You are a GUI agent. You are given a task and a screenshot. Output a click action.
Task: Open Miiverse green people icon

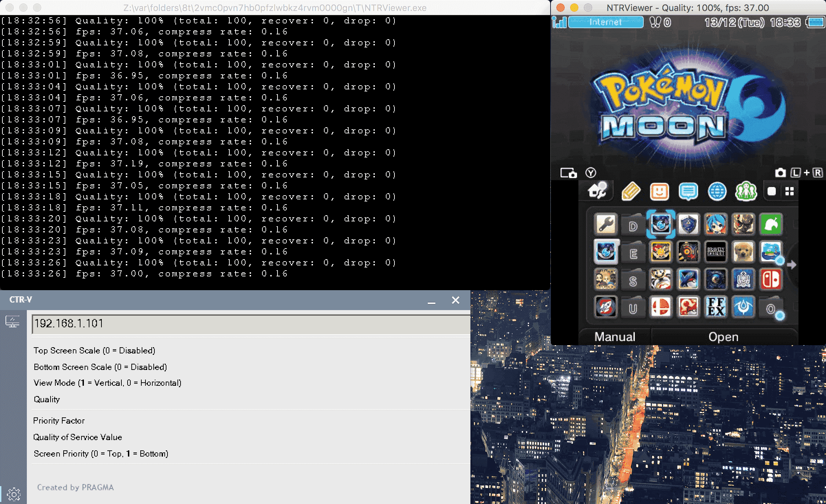pyautogui.click(x=746, y=191)
